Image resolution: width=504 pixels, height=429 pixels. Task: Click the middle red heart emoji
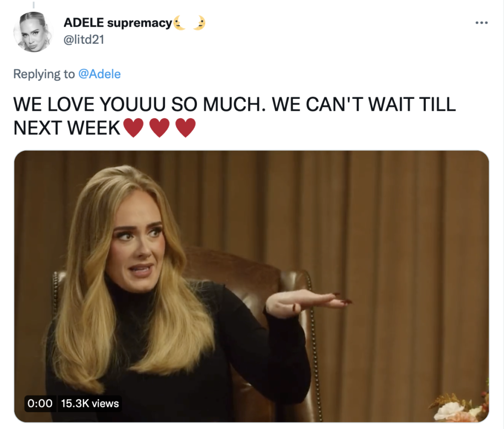click(x=159, y=127)
